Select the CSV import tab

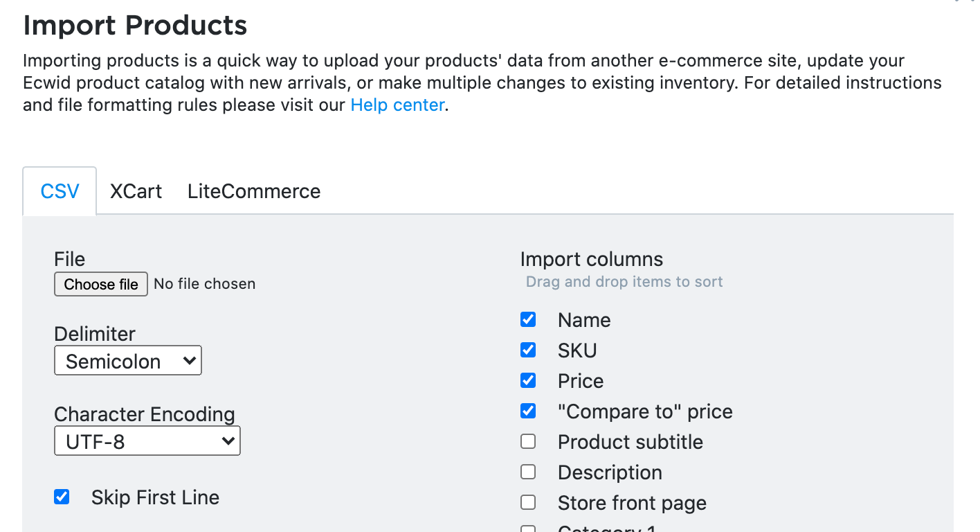(60, 191)
